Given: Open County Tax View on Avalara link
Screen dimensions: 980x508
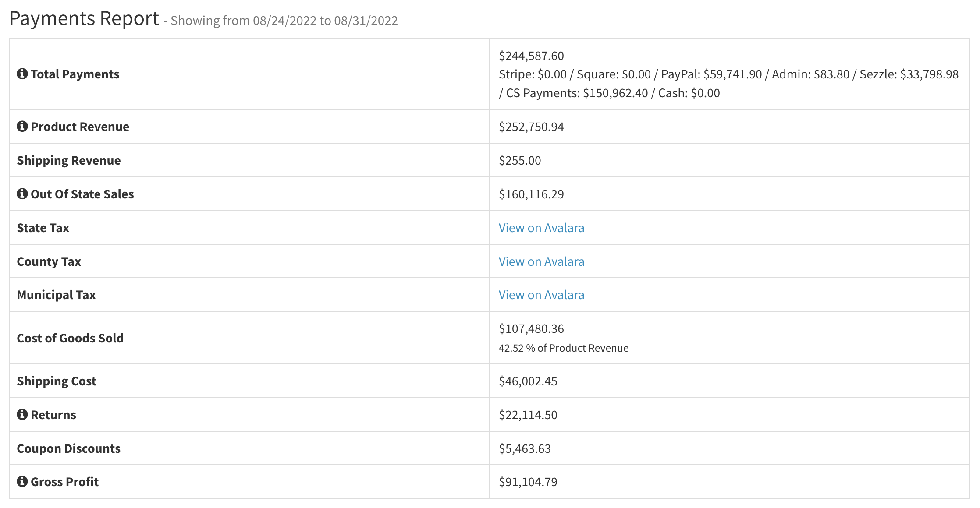Looking at the screenshot, I should [541, 261].
